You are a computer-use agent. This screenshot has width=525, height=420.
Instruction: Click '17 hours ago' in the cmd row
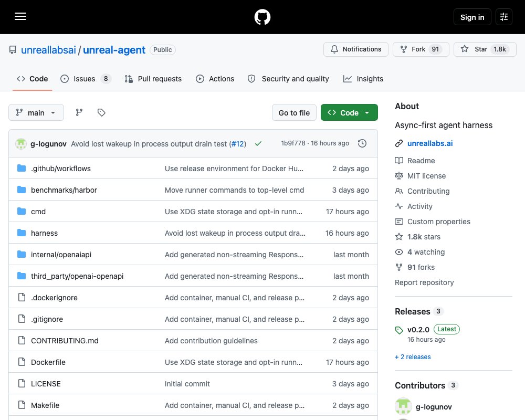(347, 212)
